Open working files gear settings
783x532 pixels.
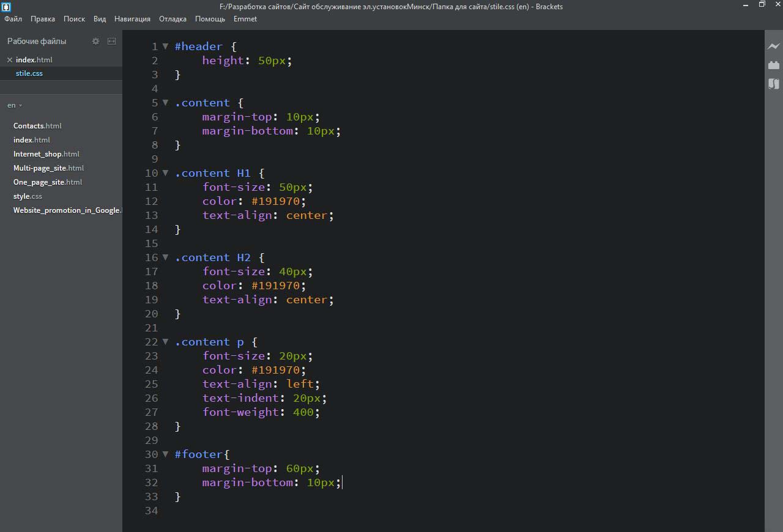[95, 41]
